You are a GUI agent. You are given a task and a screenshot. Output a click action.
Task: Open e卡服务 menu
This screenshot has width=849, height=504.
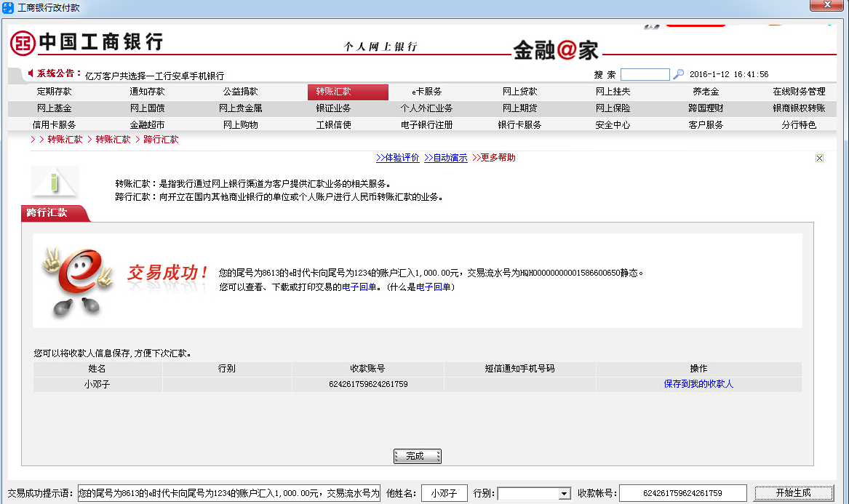426,92
